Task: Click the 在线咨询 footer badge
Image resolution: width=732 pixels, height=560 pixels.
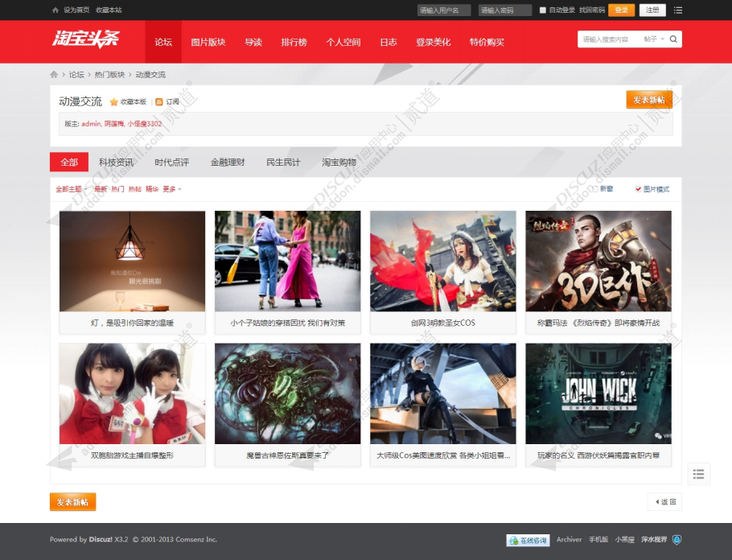Action: click(528, 540)
